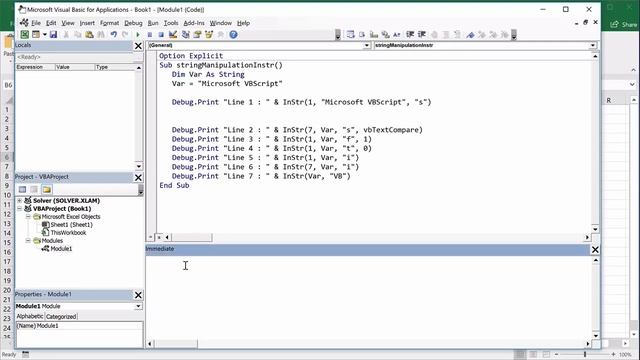
Task: Click the code window horizontal scrollbar thumb
Action: (192, 237)
